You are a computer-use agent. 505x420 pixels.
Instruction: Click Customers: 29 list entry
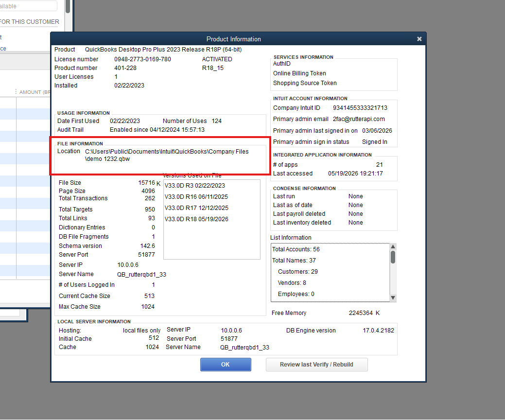297,272
